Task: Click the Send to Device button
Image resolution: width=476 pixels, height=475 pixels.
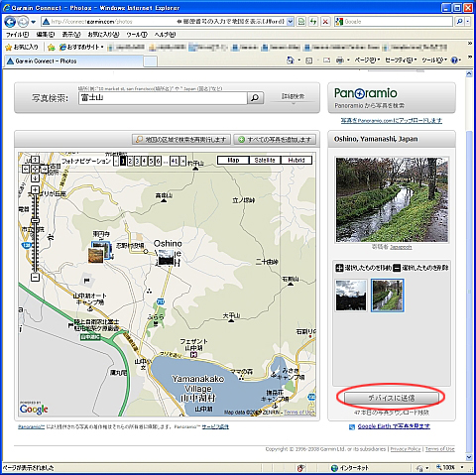Action: click(x=392, y=398)
